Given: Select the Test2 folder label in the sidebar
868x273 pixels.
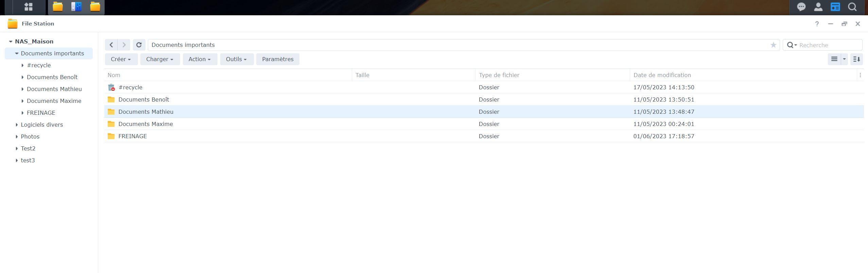Looking at the screenshot, I should pos(28,148).
